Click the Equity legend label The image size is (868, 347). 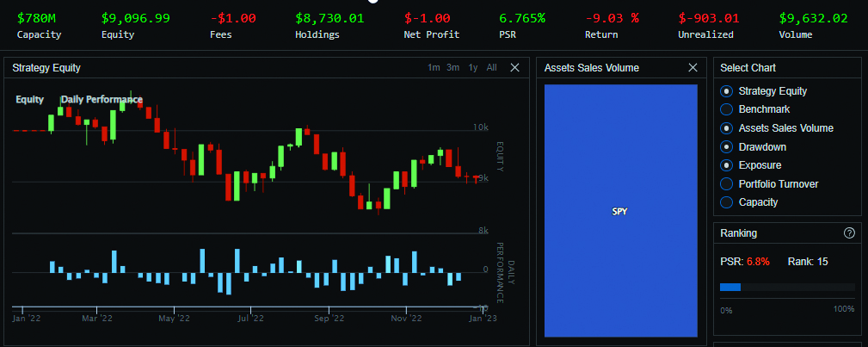(x=30, y=100)
